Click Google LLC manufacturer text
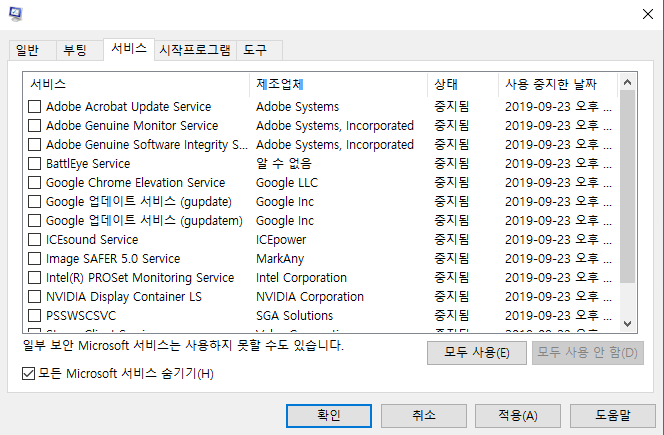Viewport: 664px width, 435px height. tap(287, 183)
